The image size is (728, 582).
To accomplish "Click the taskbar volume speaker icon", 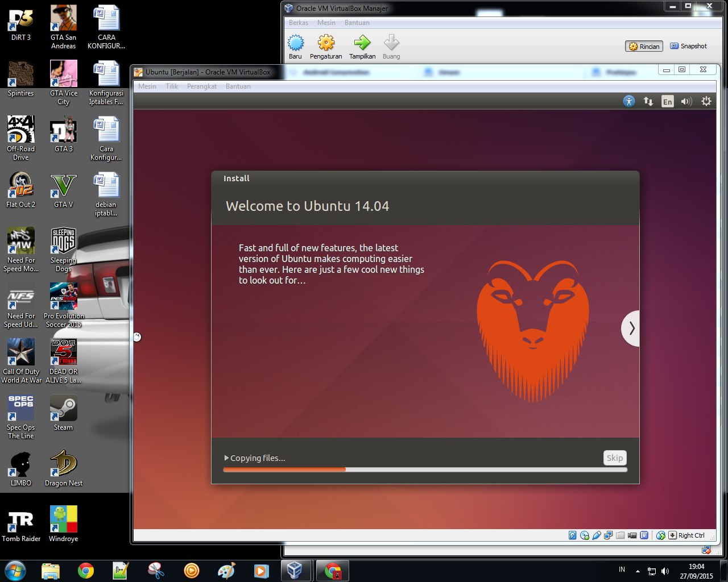I will pos(665,571).
